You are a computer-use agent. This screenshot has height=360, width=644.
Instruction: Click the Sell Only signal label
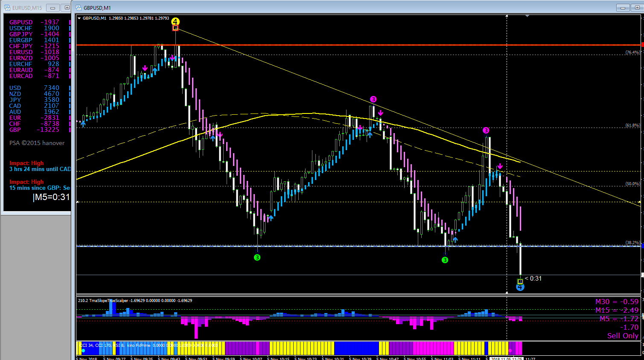click(623, 336)
